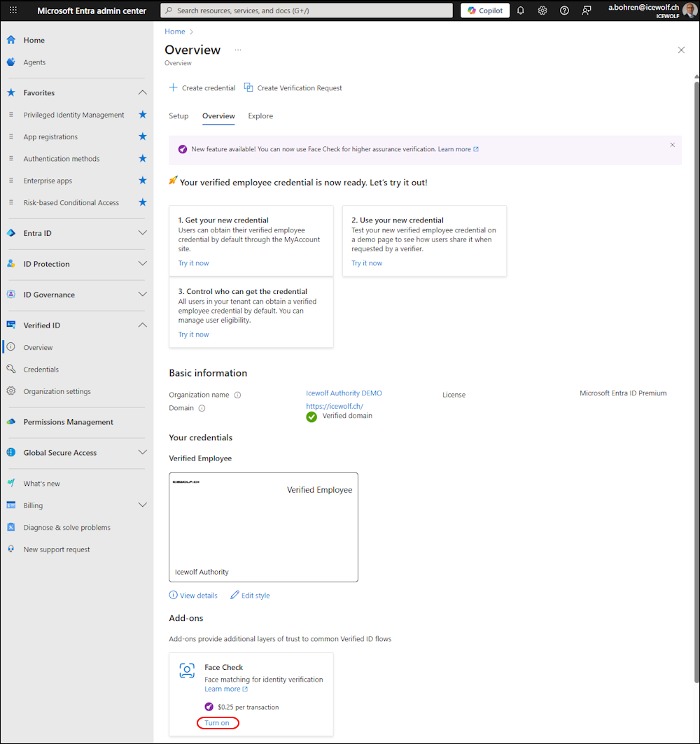Click the Agents icon in sidebar
Image resolution: width=700 pixels, height=744 pixels.
(x=11, y=62)
